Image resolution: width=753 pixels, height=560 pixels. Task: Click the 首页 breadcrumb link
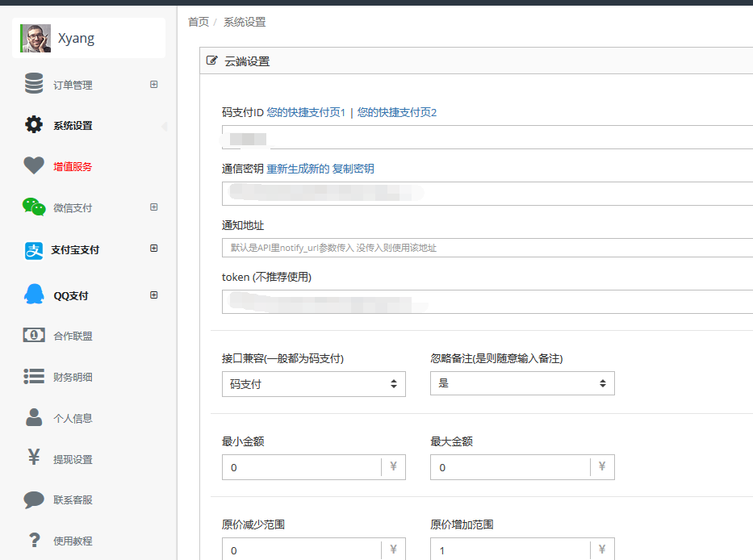(x=199, y=22)
